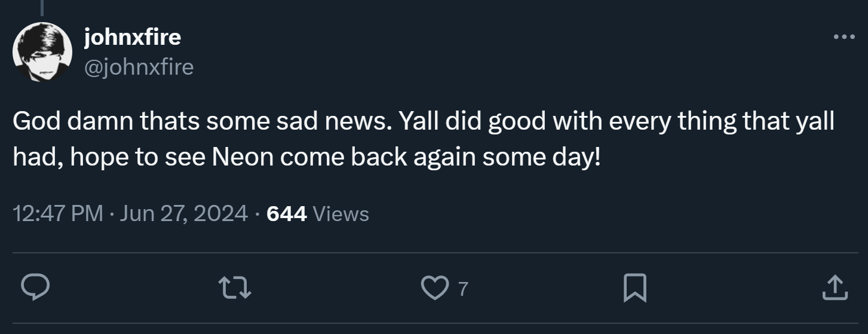Click the Views label
The width and height of the screenshot is (868, 334).
pos(341,213)
